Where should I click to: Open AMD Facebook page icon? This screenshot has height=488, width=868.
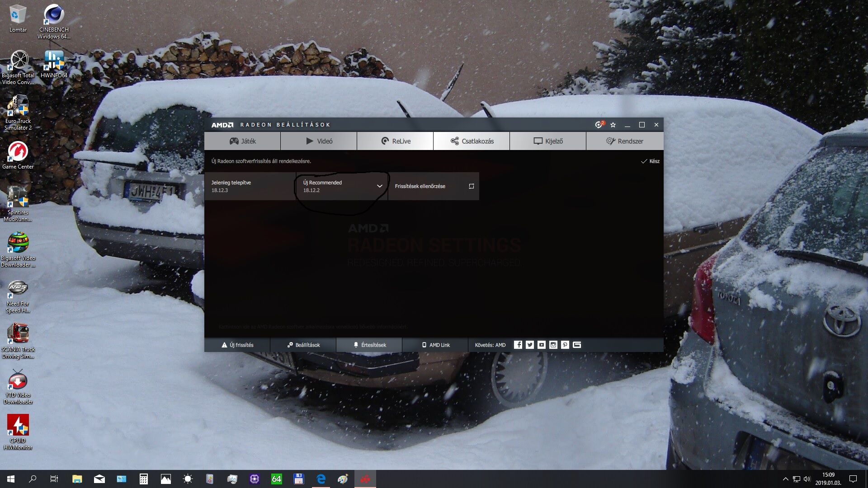(518, 345)
